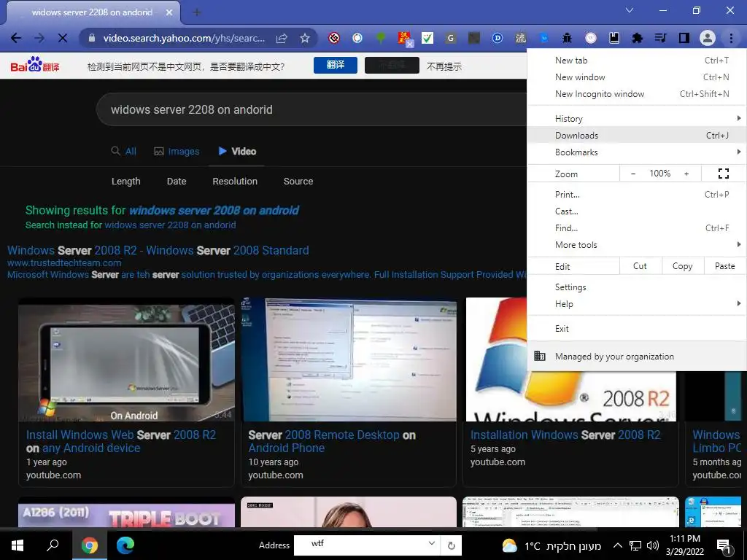The image size is (747, 560).
Task: Click Managed by your organization
Action: 636,356
